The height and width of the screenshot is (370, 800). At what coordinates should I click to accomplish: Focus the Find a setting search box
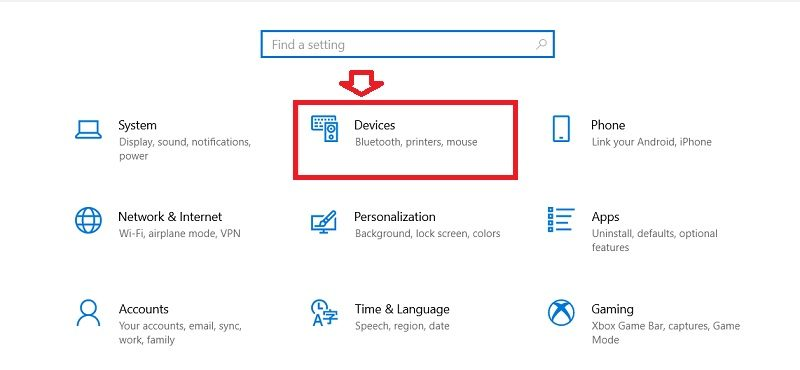(407, 44)
